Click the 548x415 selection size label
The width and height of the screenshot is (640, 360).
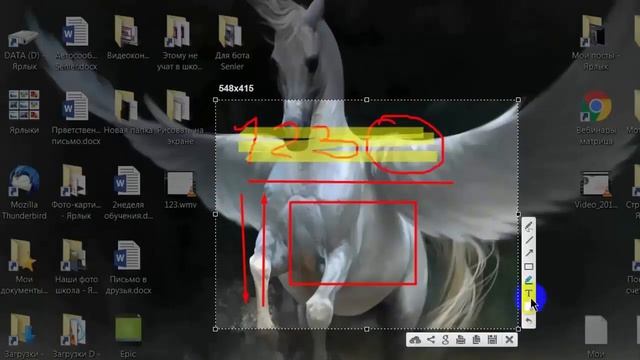pyautogui.click(x=236, y=88)
